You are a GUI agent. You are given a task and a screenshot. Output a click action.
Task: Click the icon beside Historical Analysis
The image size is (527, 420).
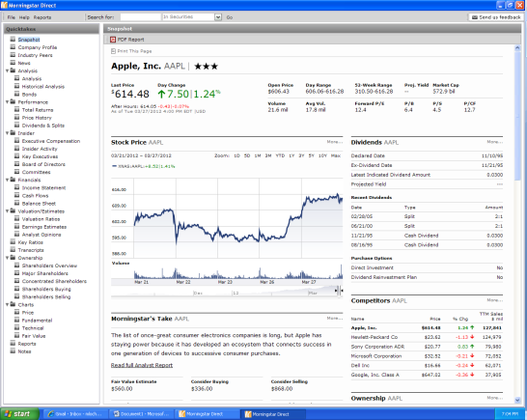(x=16, y=86)
